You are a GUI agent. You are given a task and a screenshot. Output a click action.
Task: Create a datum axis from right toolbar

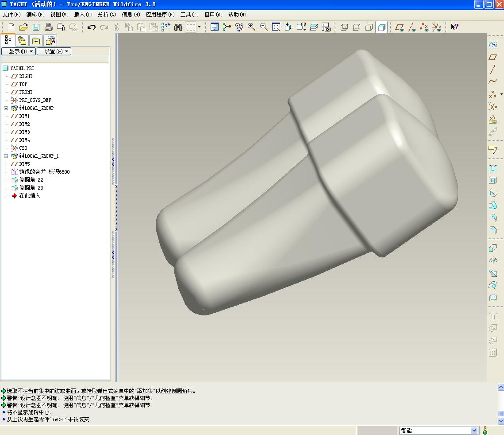tap(493, 69)
